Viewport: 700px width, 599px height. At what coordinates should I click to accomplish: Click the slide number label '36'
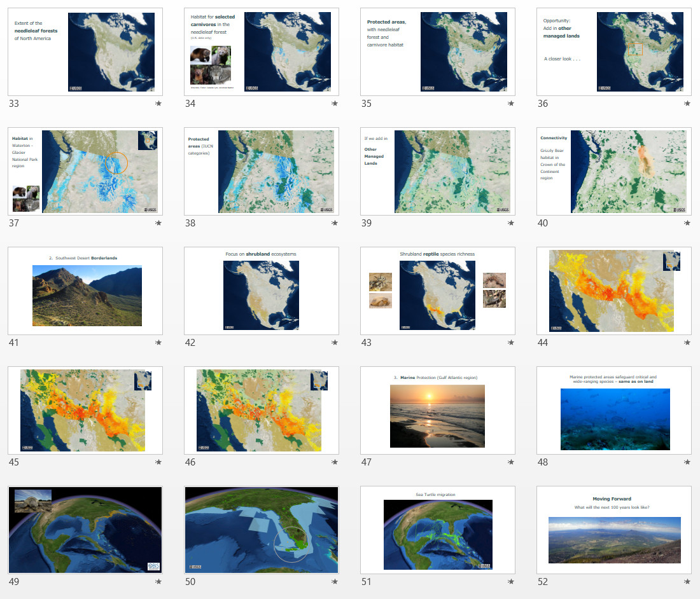point(543,104)
